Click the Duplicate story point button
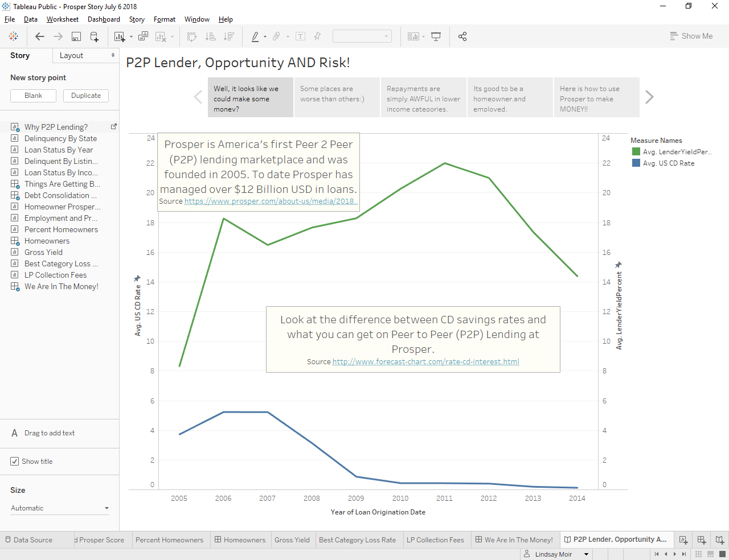The height and width of the screenshot is (560, 729). point(86,96)
